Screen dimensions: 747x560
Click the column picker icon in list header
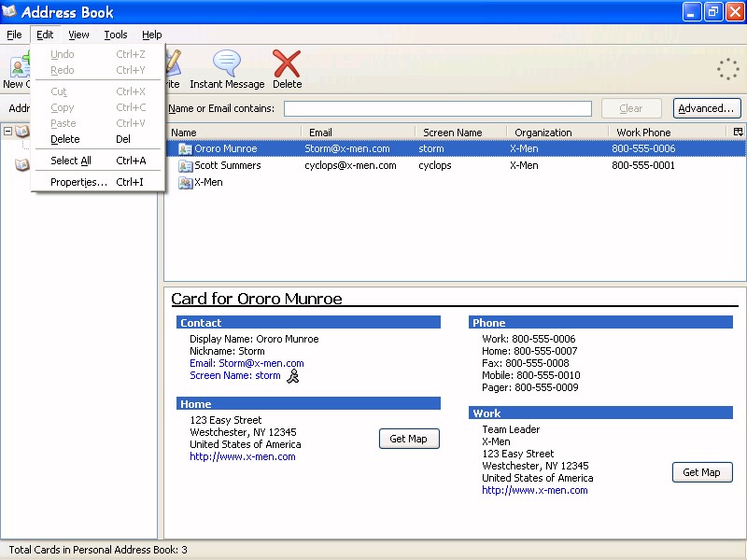click(x=738, y=132)
